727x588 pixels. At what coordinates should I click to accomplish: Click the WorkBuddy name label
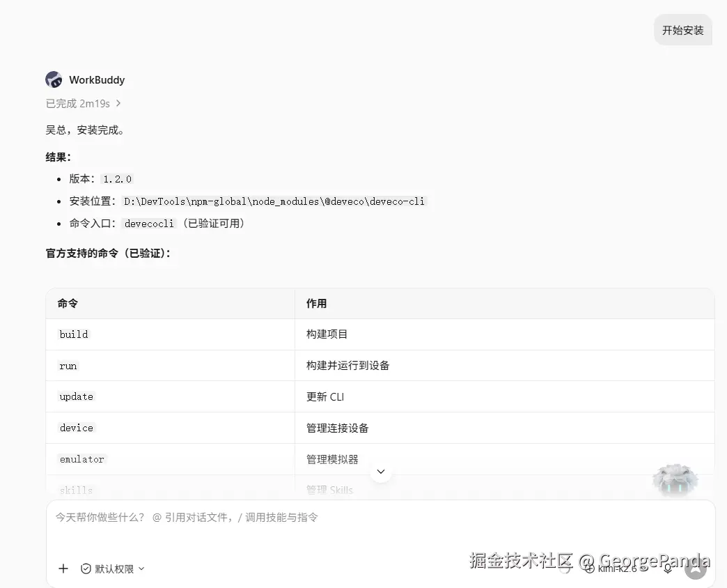coord(97,79)
